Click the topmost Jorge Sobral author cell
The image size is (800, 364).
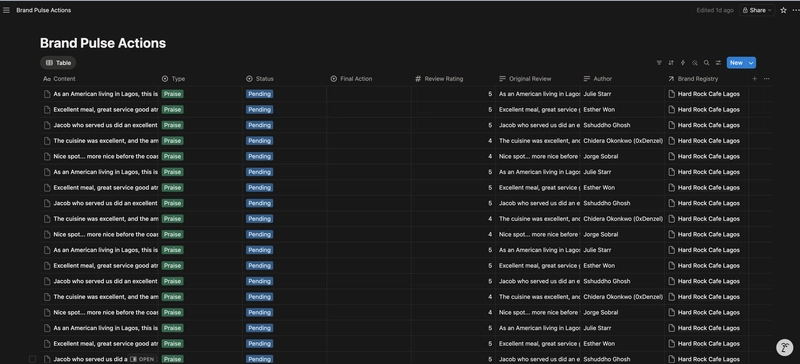622,156
